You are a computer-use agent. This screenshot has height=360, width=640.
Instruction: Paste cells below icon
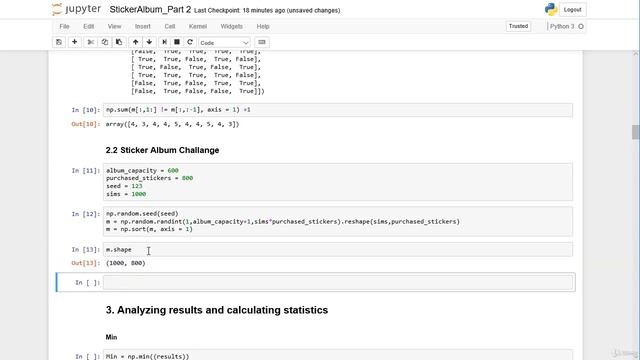[x=119, y=42]
